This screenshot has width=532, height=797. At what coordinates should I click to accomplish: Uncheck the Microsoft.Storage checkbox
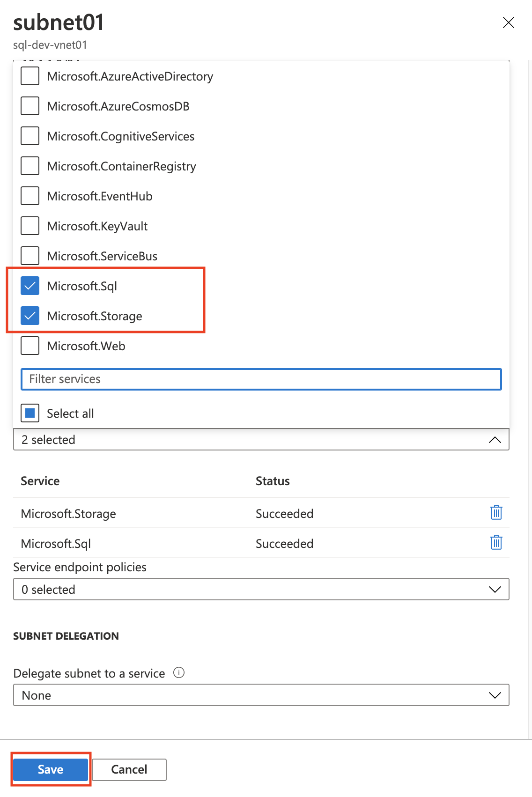30,316
